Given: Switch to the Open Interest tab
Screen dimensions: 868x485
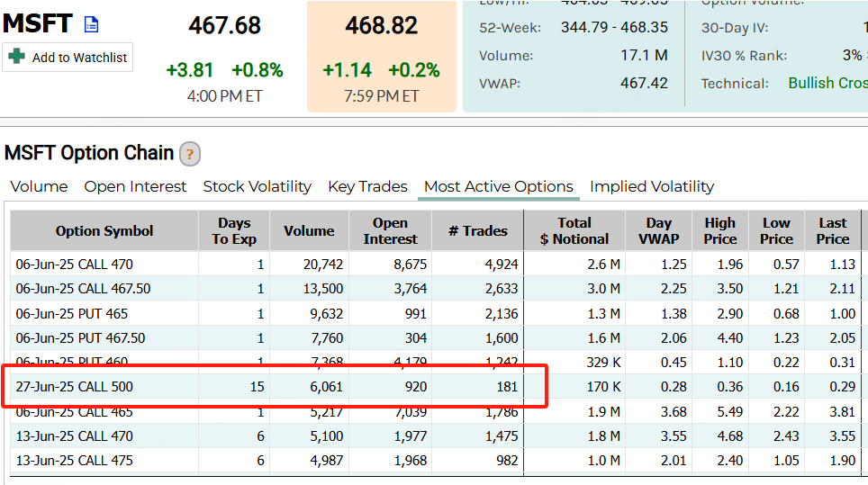Looking at the screenshot, I should click(x=135, y=186).
